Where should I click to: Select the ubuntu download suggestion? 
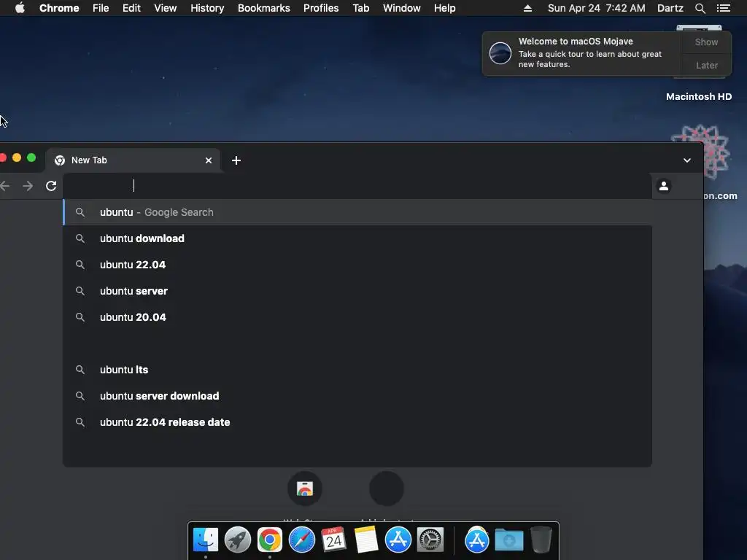click(x=357, y=238)
